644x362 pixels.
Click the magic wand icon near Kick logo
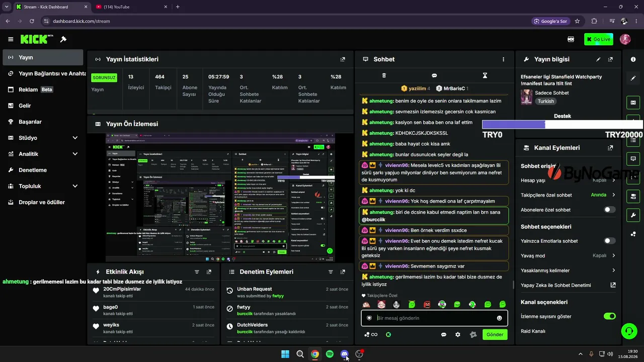pyautogui.click(x=63, y=39)
